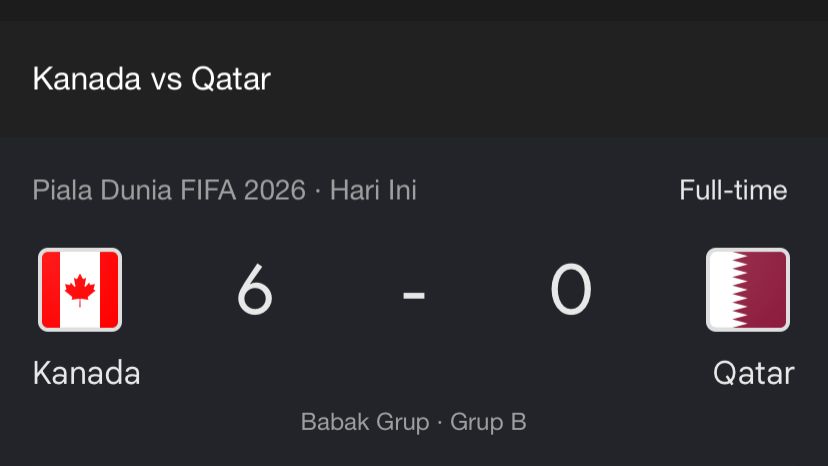Screen dimensions: 828x466
Task: Tap the red maple leaf emblem
Action: point(80,290)
